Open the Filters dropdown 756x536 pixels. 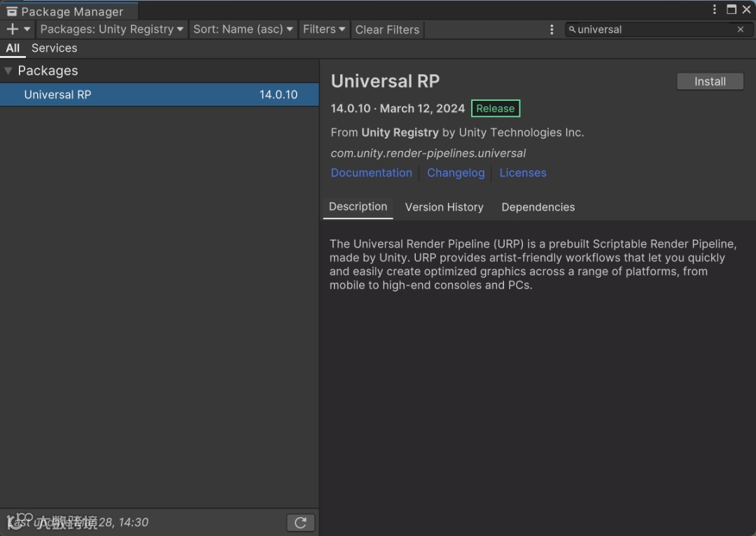[x=324, y=29]
